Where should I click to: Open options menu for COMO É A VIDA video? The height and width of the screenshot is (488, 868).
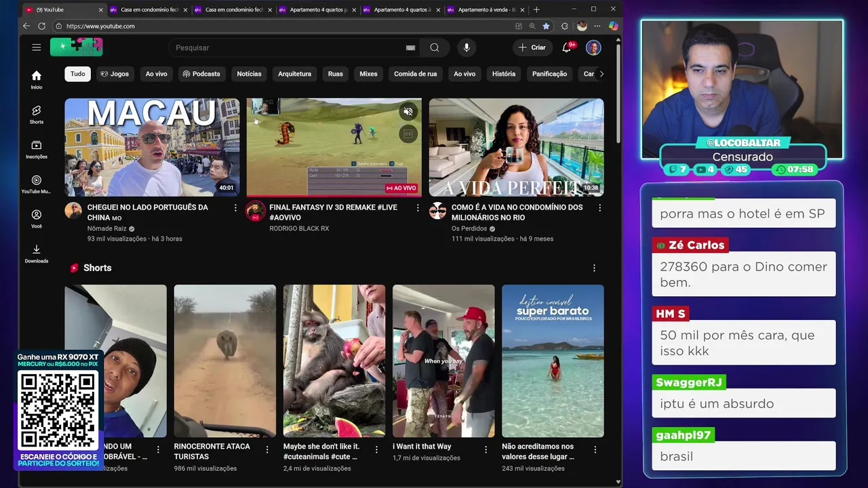[599, 207]
